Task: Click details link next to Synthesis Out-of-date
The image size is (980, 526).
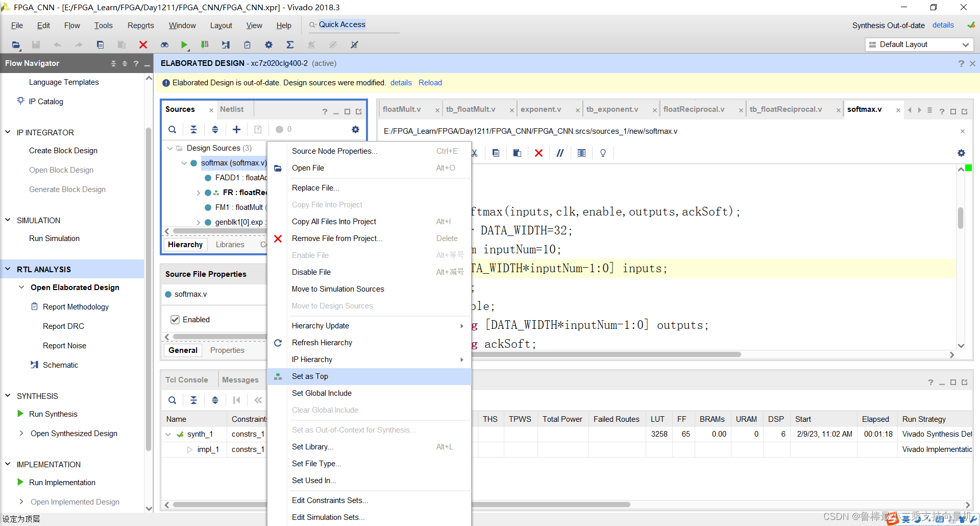Action: tap(943, 25)
